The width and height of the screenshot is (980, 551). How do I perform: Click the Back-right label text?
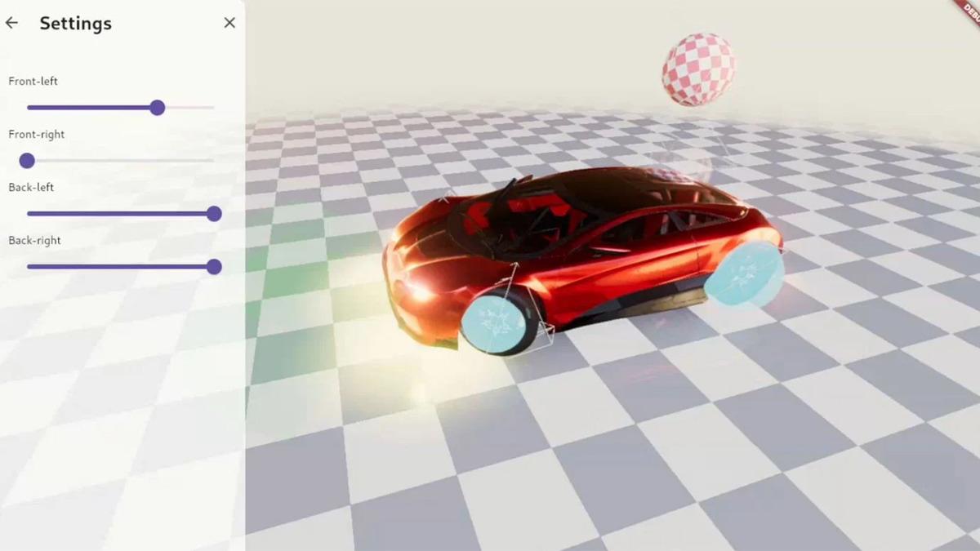[x=34, y=241]
